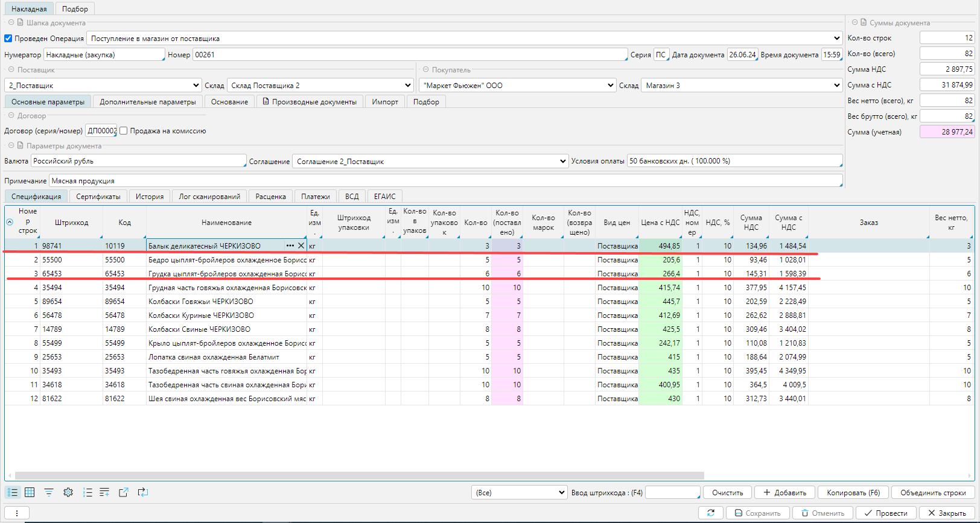980x523 pixels.
Task: Clear product name with X in first row
Action: (x=301, y=246)
